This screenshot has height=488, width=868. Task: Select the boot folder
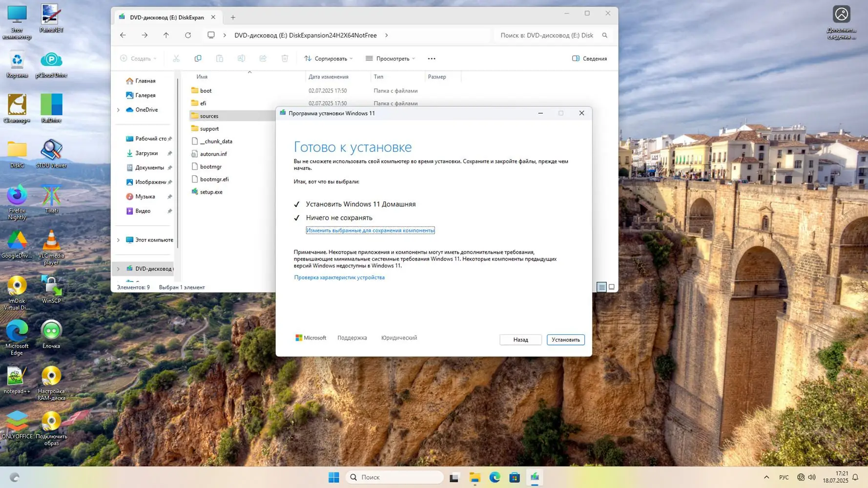(x=206, y=90)
